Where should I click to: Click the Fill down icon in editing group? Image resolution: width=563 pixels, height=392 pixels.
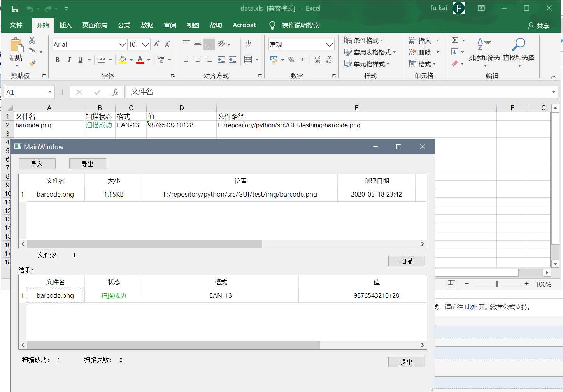tap(454, 52)
